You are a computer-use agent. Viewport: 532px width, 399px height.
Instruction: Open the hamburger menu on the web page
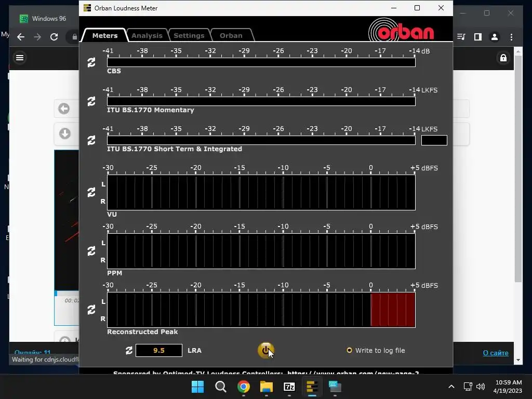20,58
